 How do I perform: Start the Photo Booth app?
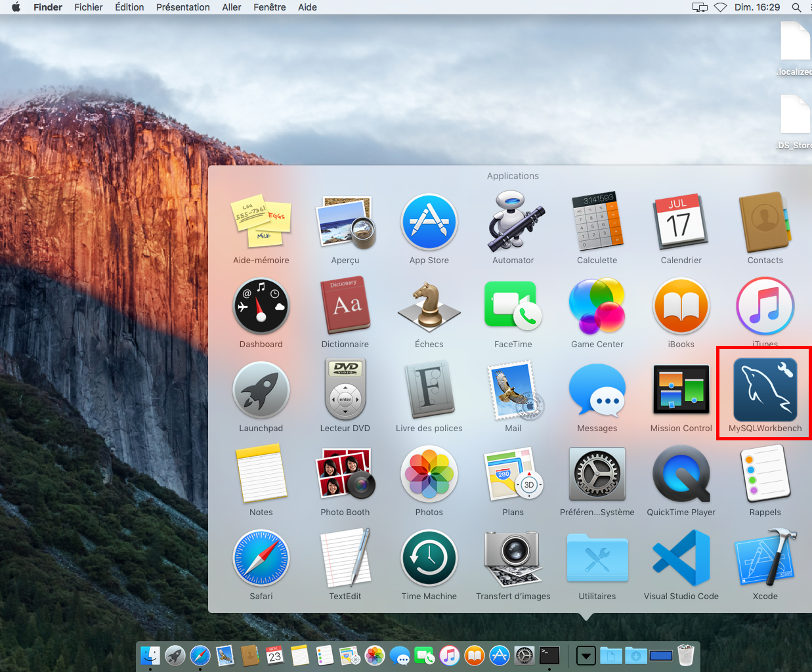click(x=345, y=474)
